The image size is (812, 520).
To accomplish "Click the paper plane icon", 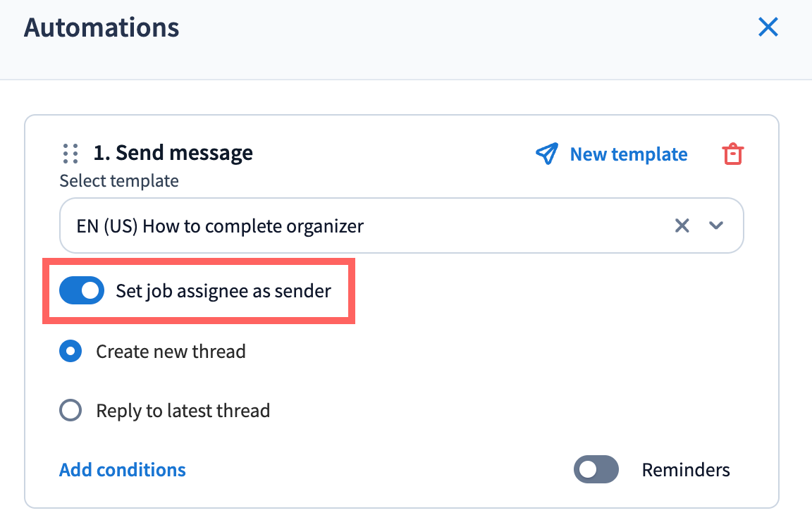I will click(546, 154).
